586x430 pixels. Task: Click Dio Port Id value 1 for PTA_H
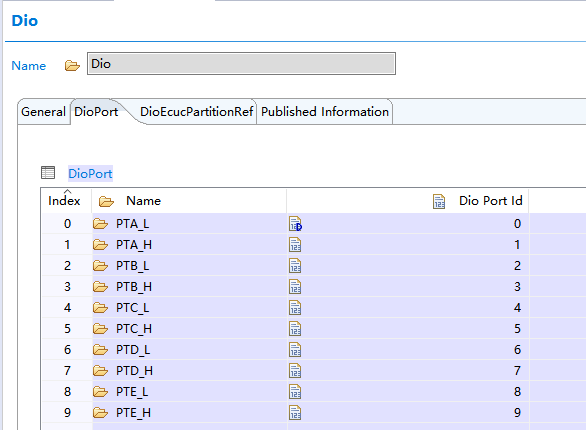tap(517, 244)
